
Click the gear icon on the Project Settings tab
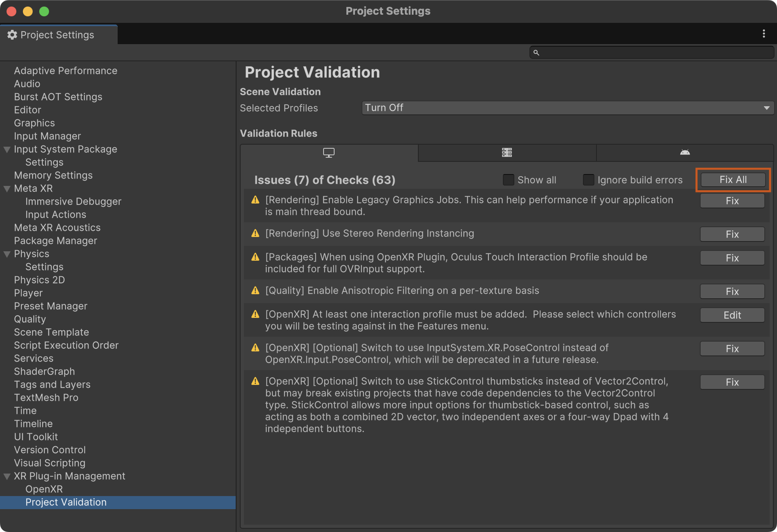tap(12, 35)
